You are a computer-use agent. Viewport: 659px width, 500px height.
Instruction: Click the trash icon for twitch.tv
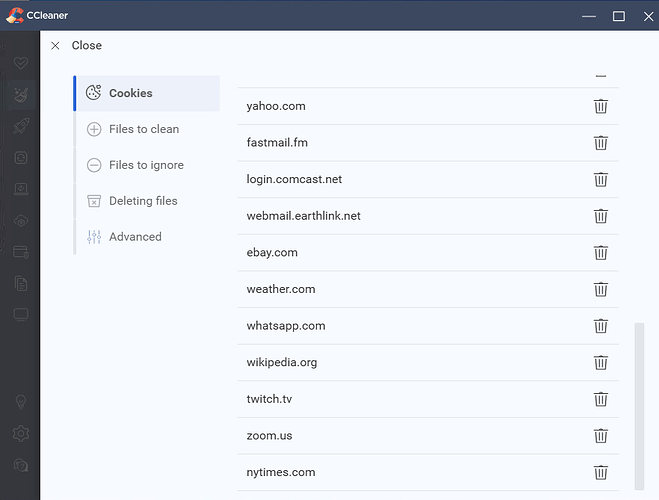(x=600, y=399)
